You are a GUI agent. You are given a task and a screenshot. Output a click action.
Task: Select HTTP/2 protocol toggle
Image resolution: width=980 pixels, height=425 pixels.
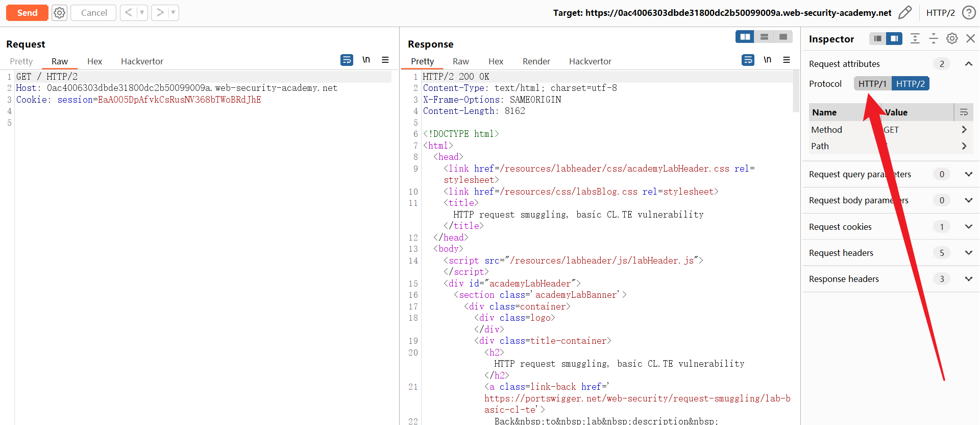910,84
